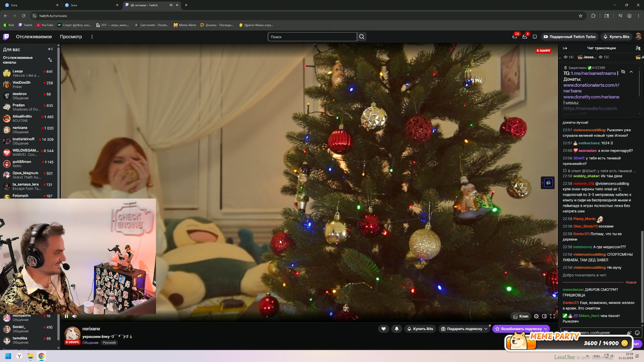Collapse the For You sidebar
Viewport: 644px width, 362px height.
pos(50,49)
